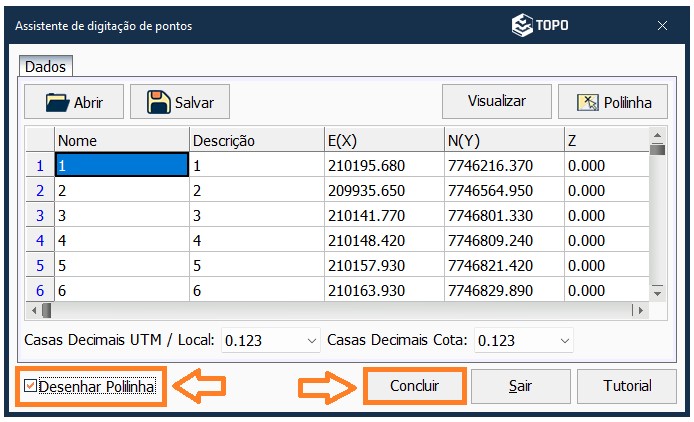Click the Nome column header
This screenshot has width=694, height=422.
click(x=121, y=141)
